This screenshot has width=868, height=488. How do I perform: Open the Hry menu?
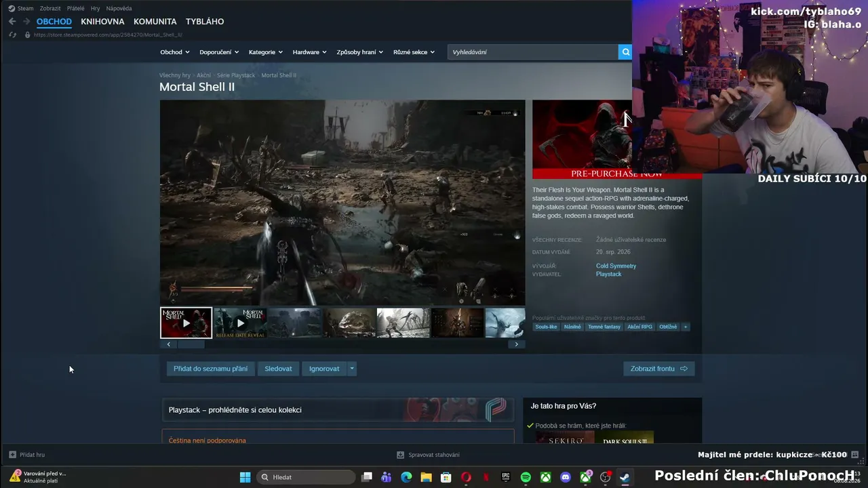click(95, 8)
